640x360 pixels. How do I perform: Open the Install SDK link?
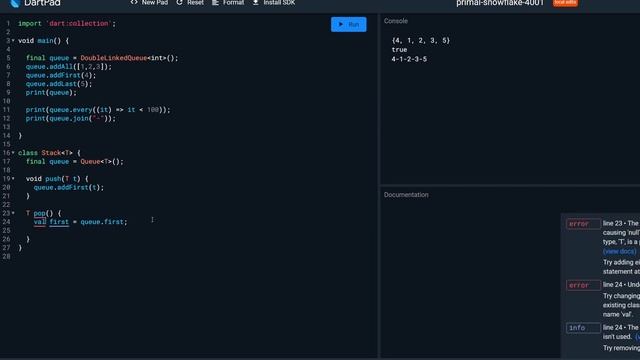(274, 2)
